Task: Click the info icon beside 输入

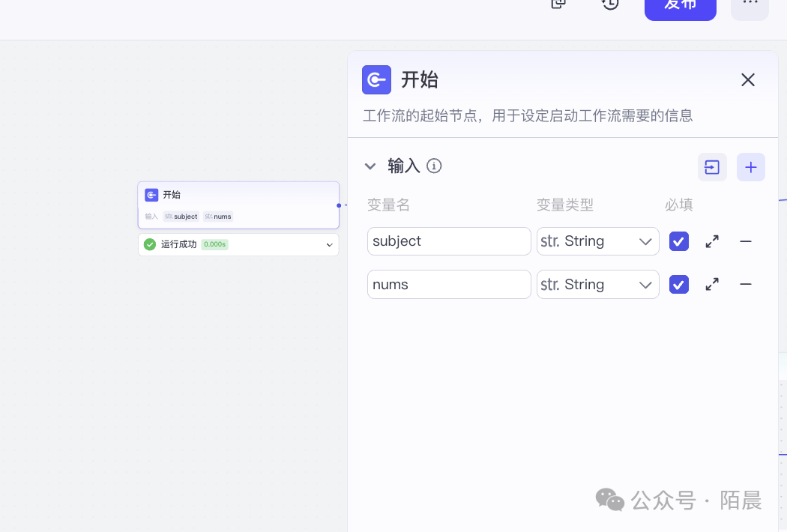Action: (434, 166)
